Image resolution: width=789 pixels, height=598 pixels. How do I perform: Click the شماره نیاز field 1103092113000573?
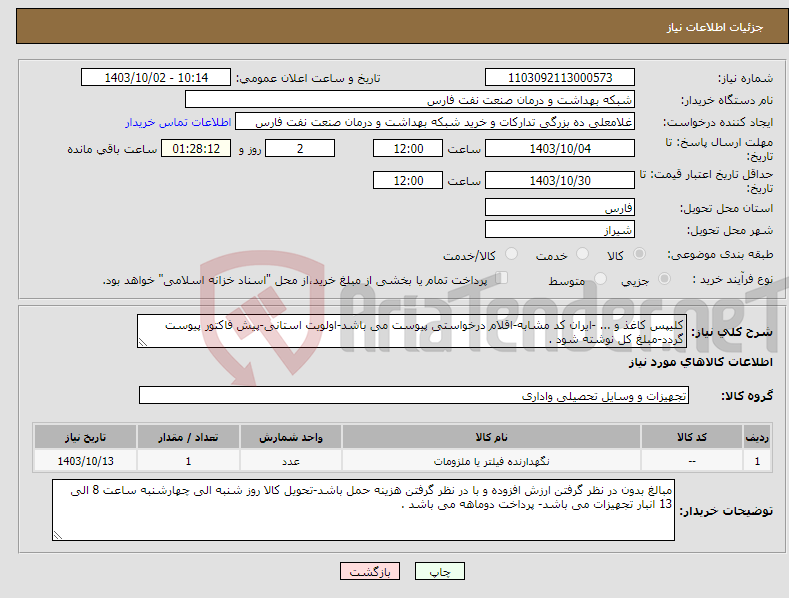(x=560, y=78)
